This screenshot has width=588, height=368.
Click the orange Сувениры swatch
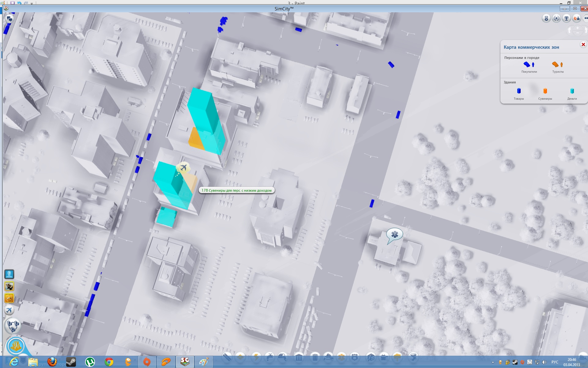[x=545, y=91]
